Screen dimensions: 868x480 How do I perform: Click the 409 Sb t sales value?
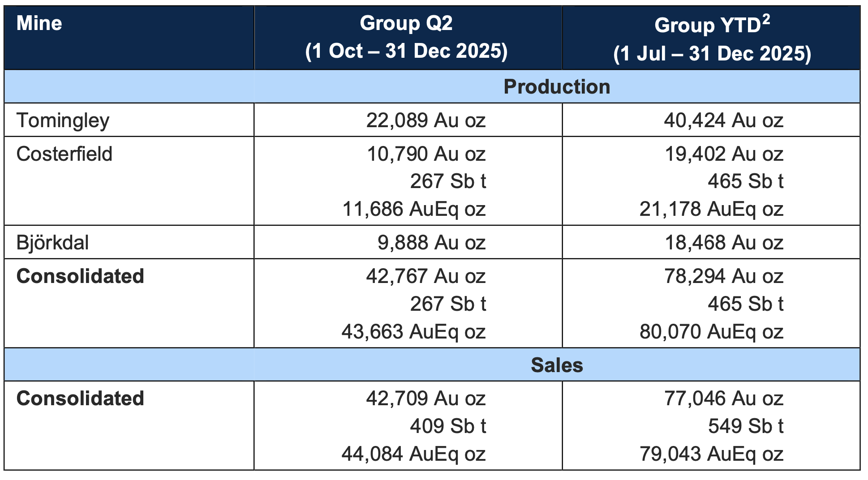click(448, 426)
